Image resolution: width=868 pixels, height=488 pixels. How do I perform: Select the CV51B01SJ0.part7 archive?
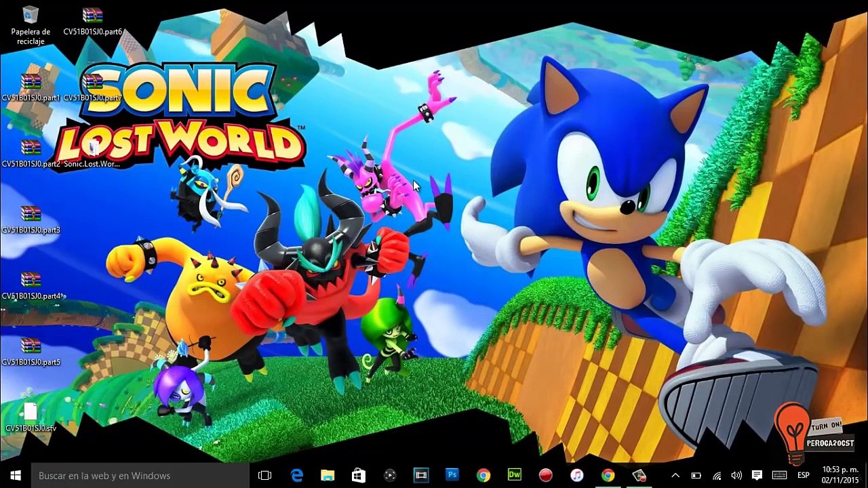click(93, 87)
